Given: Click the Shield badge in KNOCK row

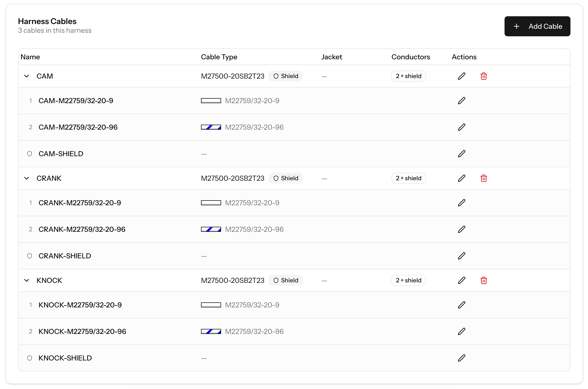Looking at the screenshot, I should pos(286,280).
